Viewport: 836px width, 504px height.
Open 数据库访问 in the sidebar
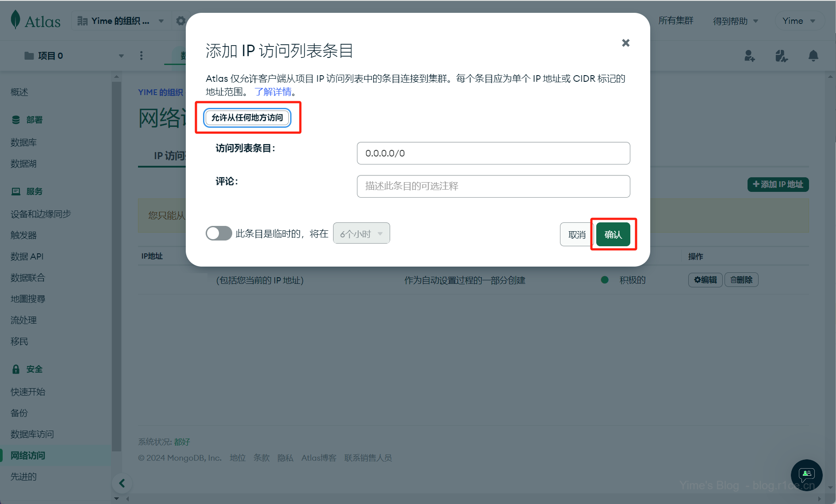32,434
